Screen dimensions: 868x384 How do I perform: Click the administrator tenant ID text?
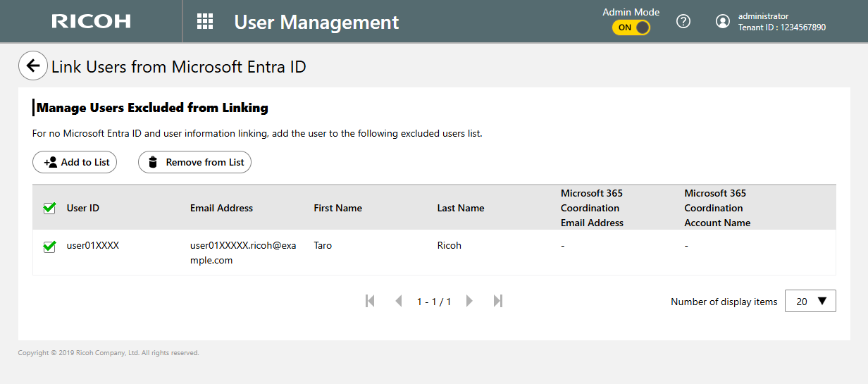coord(781,27)
